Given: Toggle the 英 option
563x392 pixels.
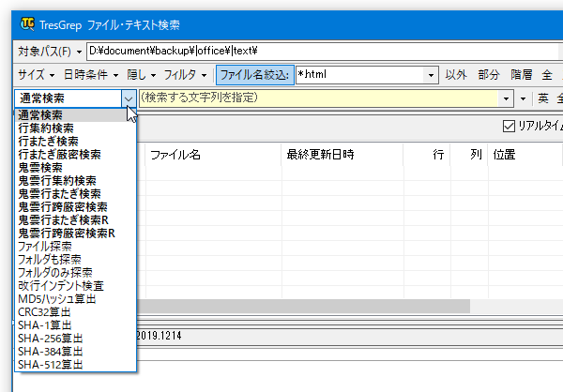Looking at the screenshot, I should 543,98.
